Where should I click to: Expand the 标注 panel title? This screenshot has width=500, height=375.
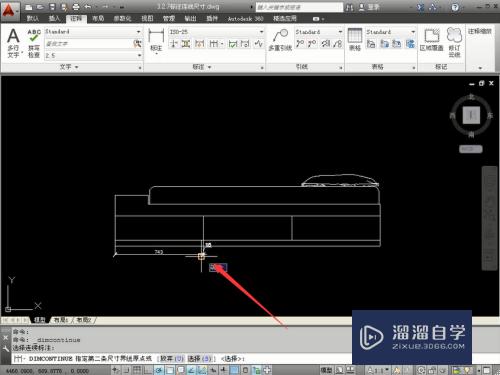pyautogui.click(x=202, y=67)
